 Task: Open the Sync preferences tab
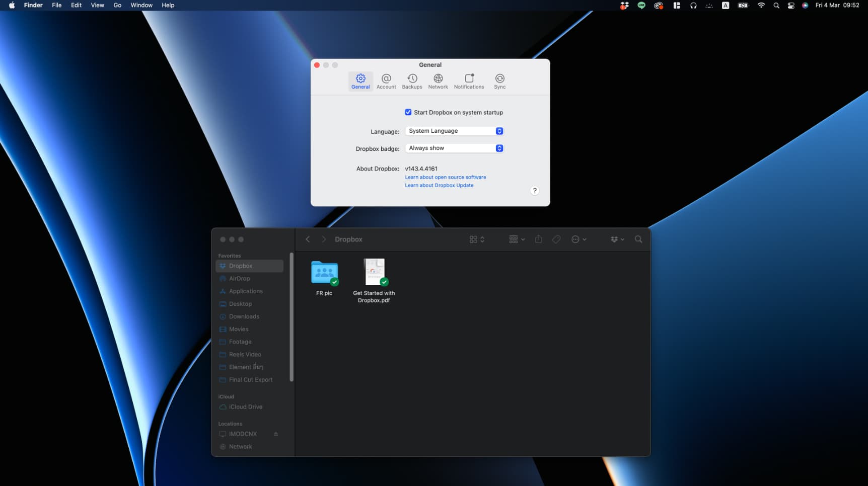[x=499, y=81]
